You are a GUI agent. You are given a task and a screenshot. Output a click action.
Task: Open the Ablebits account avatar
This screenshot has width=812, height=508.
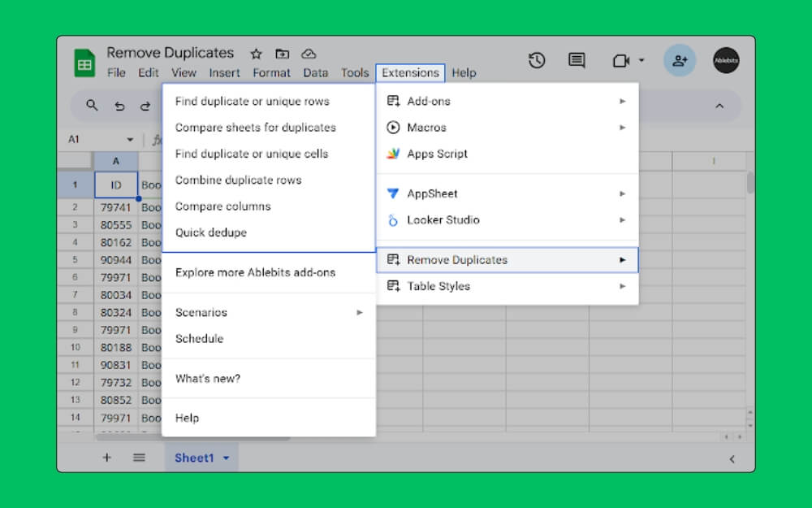click(x=725, y=60)
